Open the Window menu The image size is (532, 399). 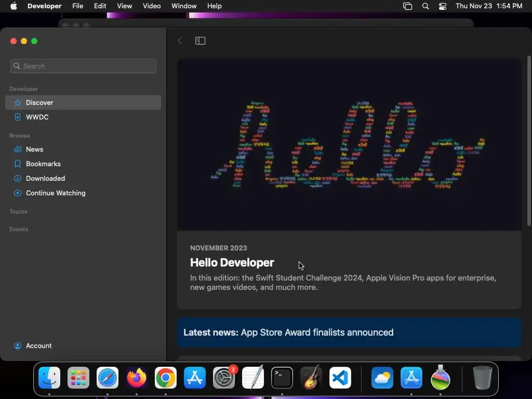pyautogui.click(x=184, y=6)
